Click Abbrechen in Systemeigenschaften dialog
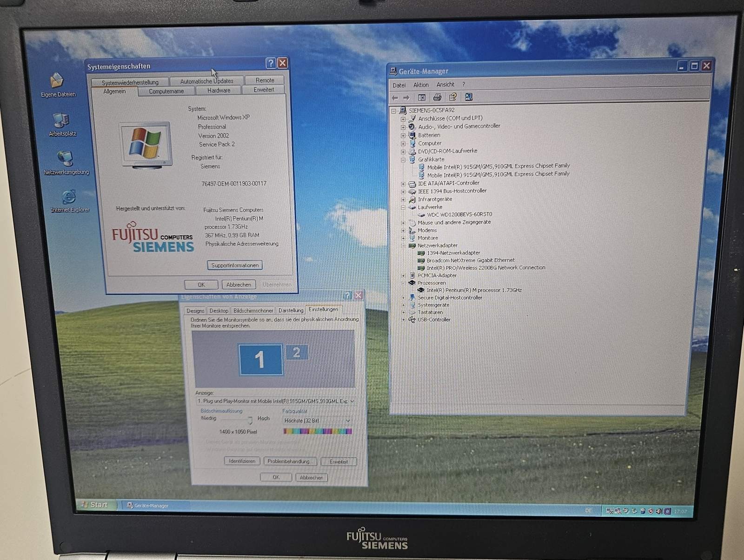Screen dimensions: 744x560 coord(239,285)
